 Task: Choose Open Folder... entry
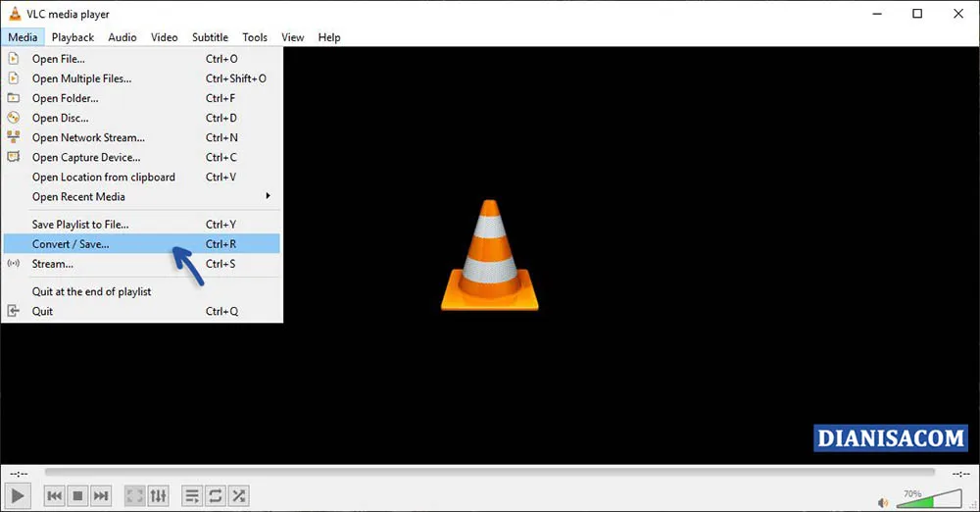[142, 98]
